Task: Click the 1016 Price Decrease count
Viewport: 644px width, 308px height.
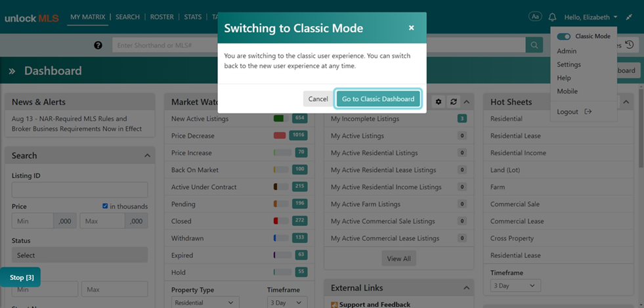Action: pos(298,135)
